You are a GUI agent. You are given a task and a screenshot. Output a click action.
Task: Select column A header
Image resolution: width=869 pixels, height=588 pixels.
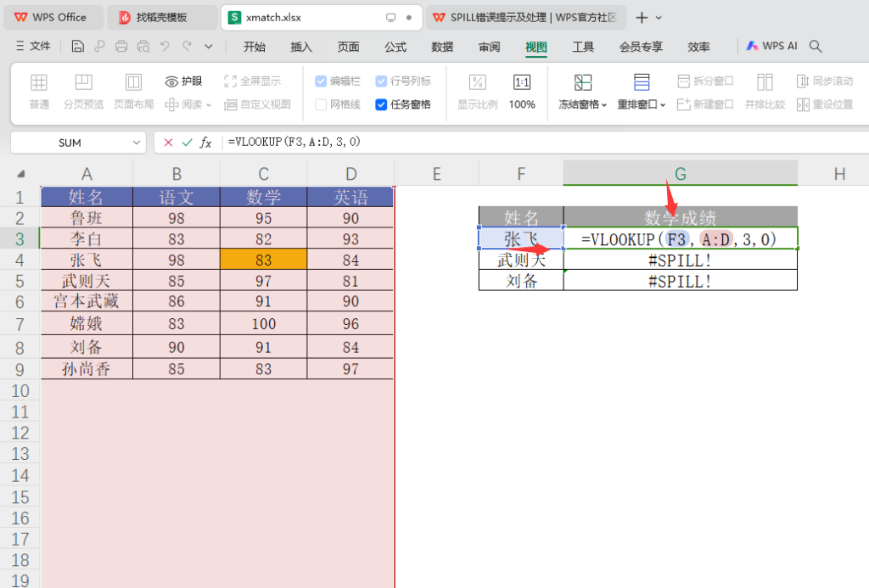(87, 174)
